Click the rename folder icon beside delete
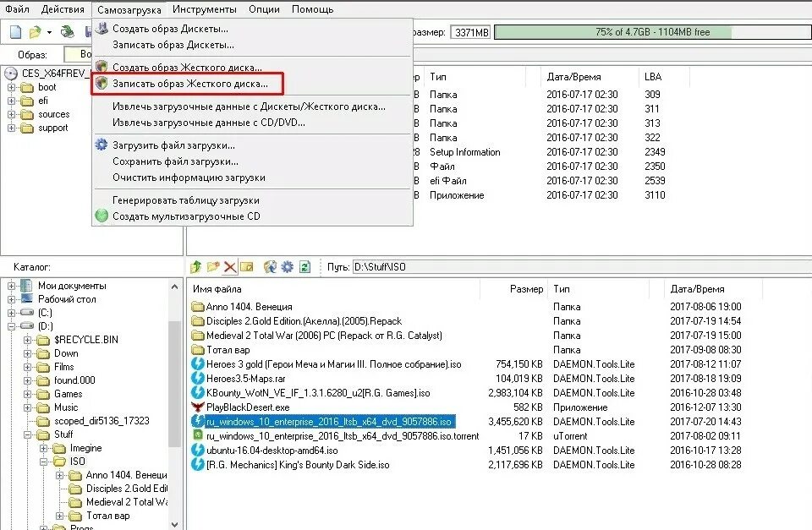812x530 pixels. tap(247, 266)
